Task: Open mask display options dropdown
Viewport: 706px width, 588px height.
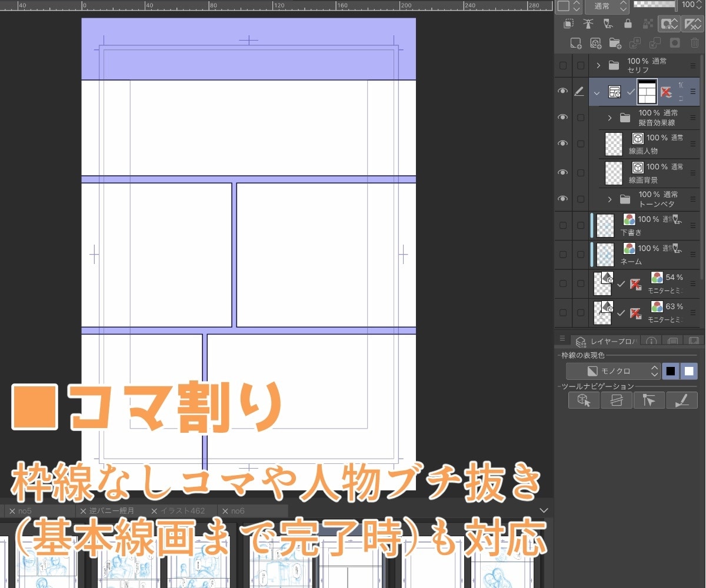Action: click(670, 24)
